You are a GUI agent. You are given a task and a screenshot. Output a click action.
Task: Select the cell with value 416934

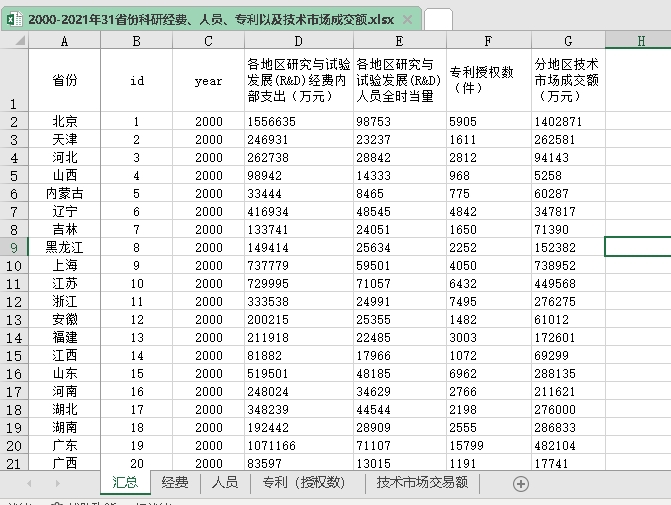click(299, 211)
